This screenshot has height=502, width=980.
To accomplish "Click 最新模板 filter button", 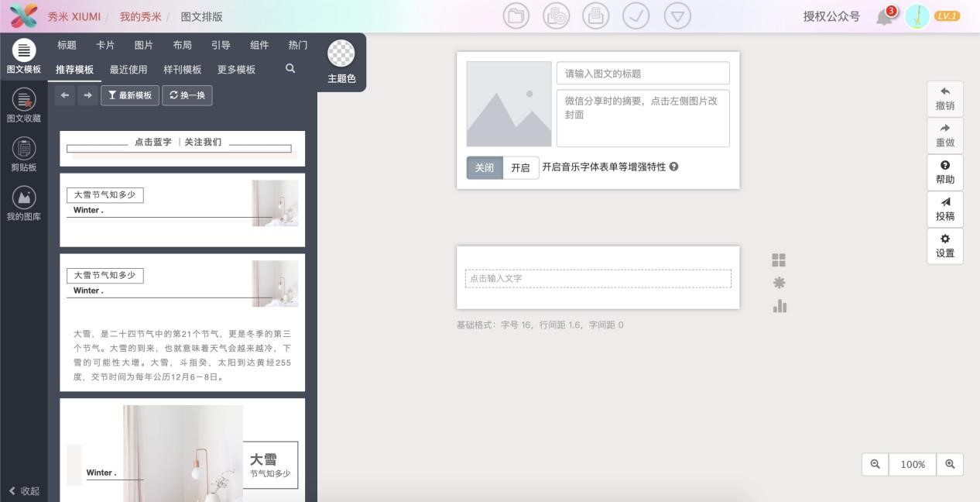I will (130, 95).
